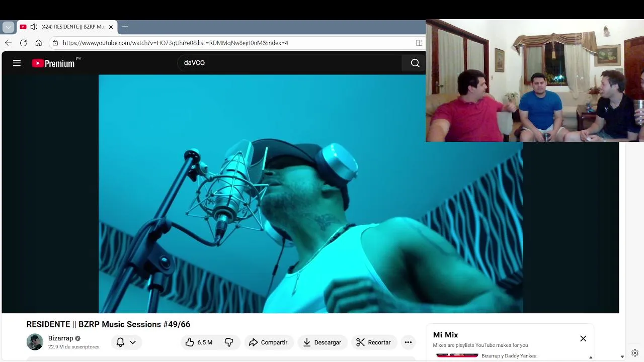Viewport: 644px width, 362px height.
Task: Select the 22.9 M de suscriptores text
Action: click(x=73, y=347)
